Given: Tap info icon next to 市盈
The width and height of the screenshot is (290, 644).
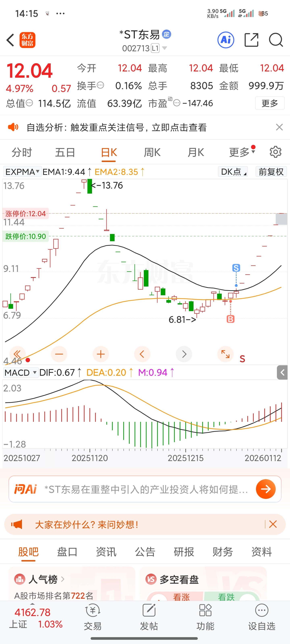Looking at the screenshot, I should [177, 102].
